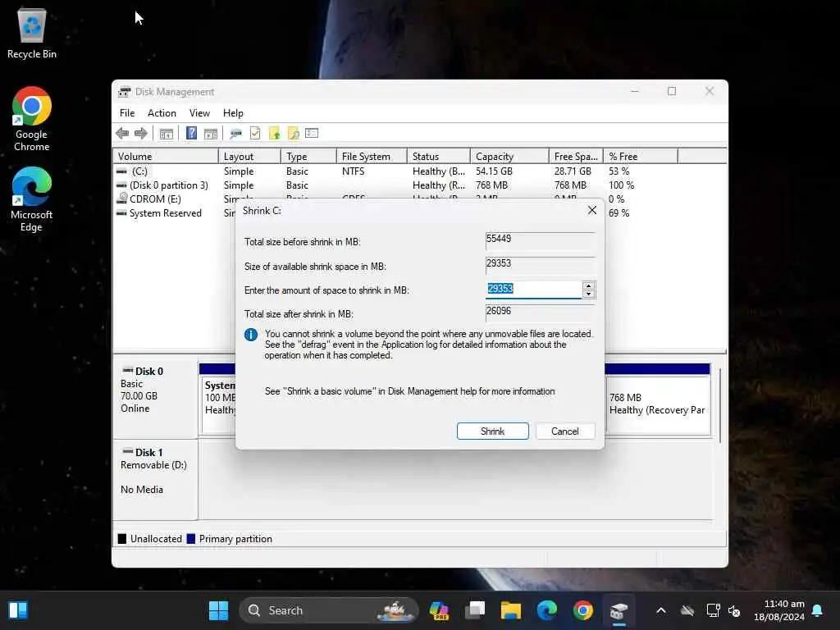Toggle the Show/Hide Action Pane toolbar icon
840x630 pixels.
click(211, 134)
